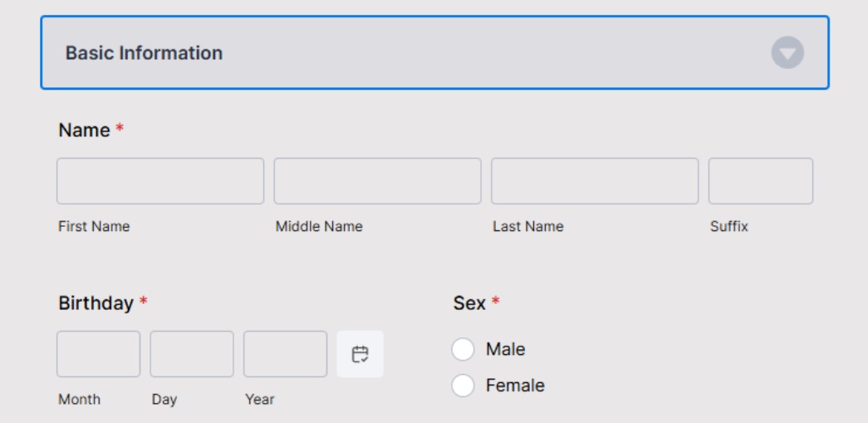
Task: Open the birthday calendar date picker
Action: click(360, 354)
